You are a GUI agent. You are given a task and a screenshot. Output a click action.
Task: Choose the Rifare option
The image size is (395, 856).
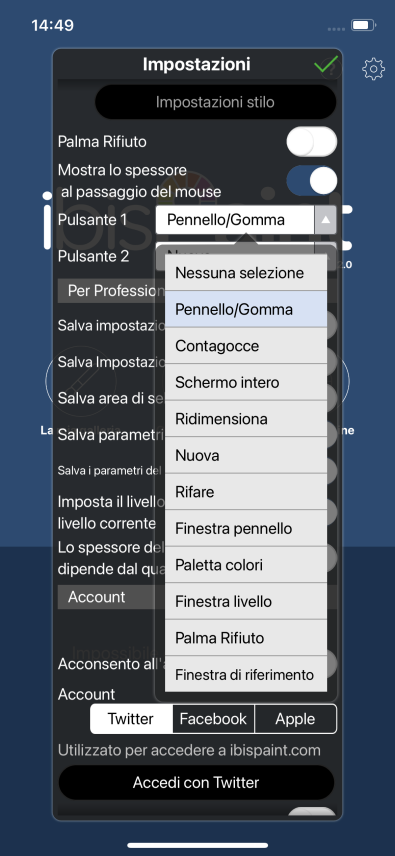click(x=246, y=492)
